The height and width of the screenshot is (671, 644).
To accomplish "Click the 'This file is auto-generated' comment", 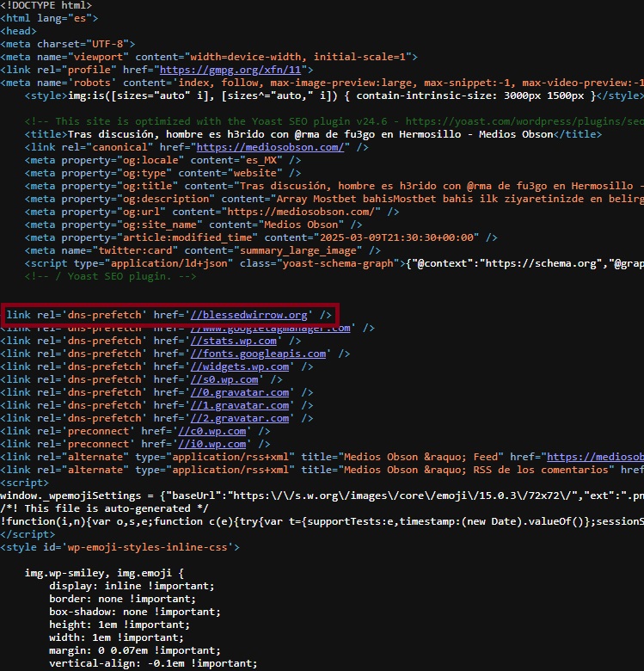I will pos(104,508).
